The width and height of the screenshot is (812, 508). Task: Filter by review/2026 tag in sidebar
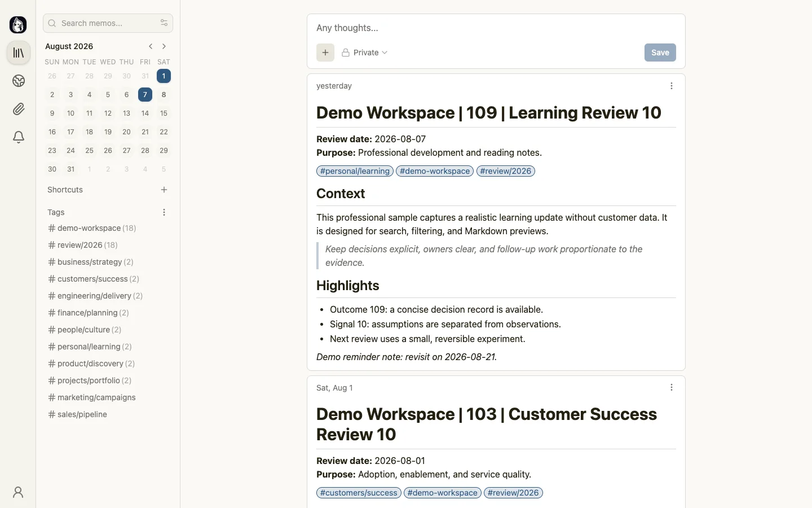(83, 245)
